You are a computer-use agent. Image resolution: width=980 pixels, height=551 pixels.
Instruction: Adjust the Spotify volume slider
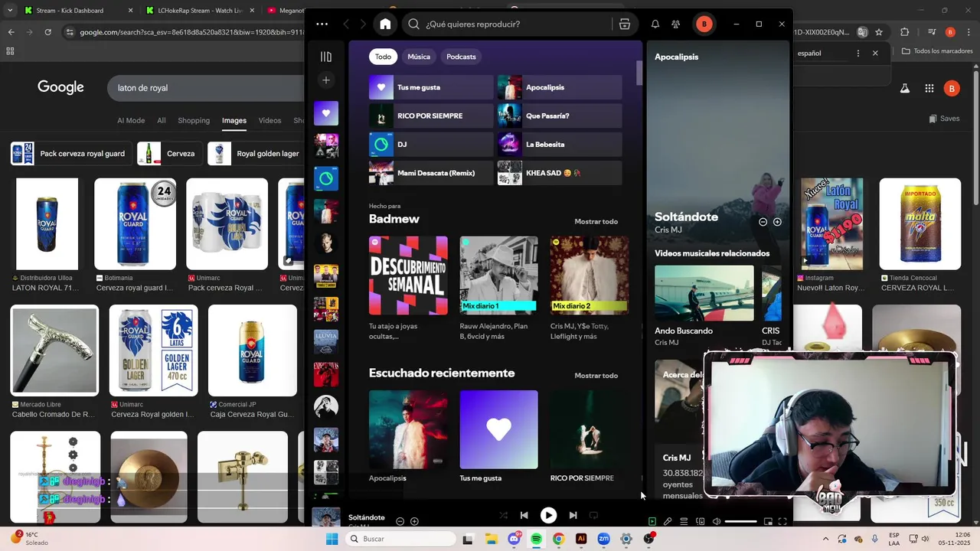(740, 521)
